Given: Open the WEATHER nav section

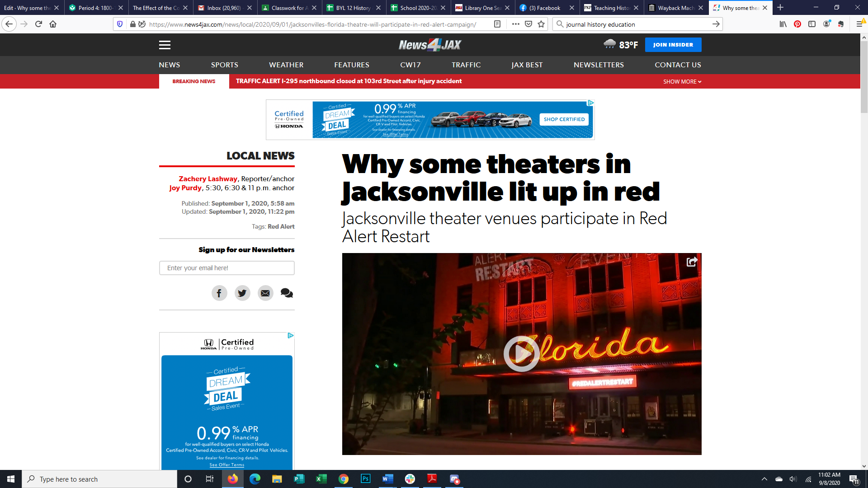Looking at the screenshot, I should pos(286,65).
